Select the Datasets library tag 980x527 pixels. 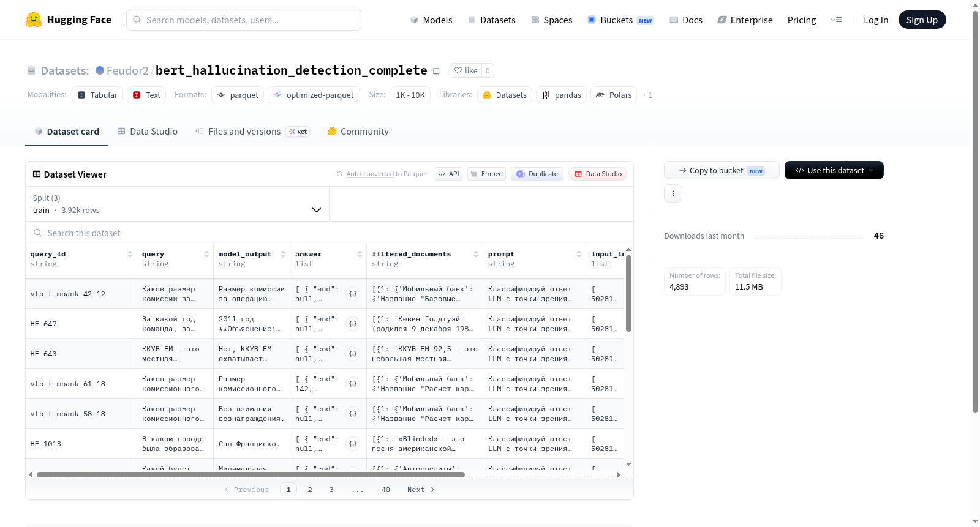click(505, 95)
